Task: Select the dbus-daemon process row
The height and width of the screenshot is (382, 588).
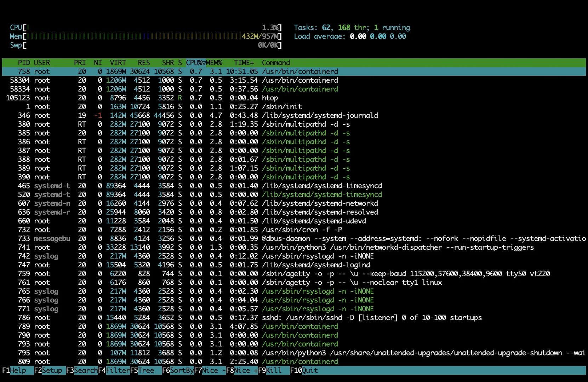Action: pos(294,239)
